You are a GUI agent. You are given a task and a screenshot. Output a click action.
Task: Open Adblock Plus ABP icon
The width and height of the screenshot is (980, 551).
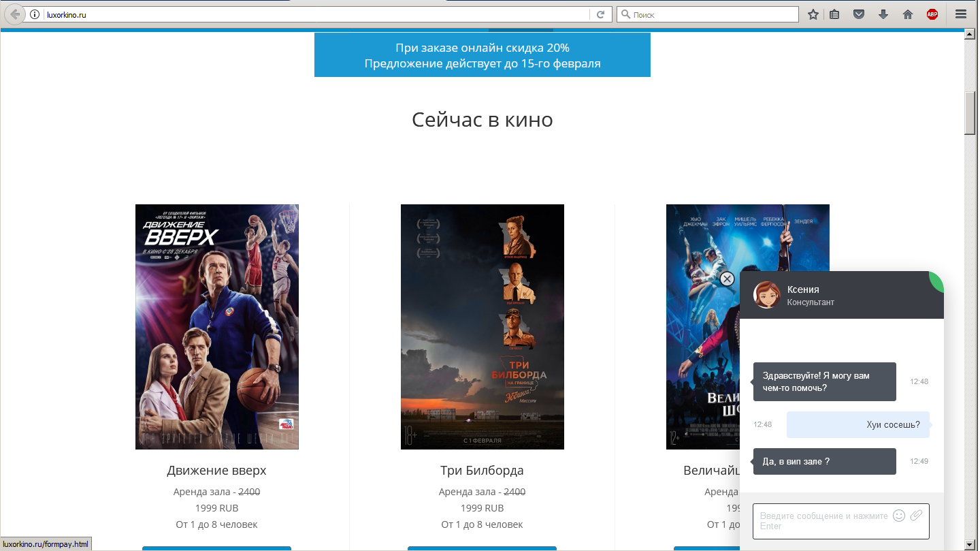(932, 14)
